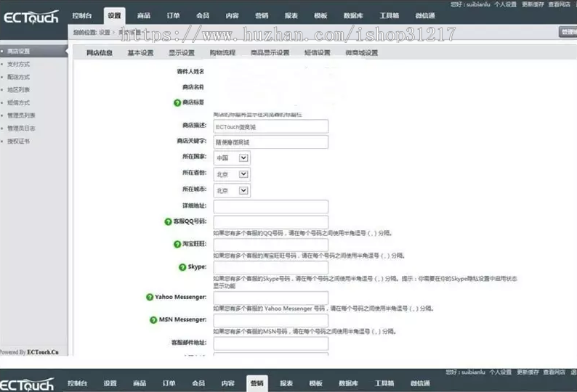
Task: Click the 商店关键字 input field
Action: click(271, 142)
